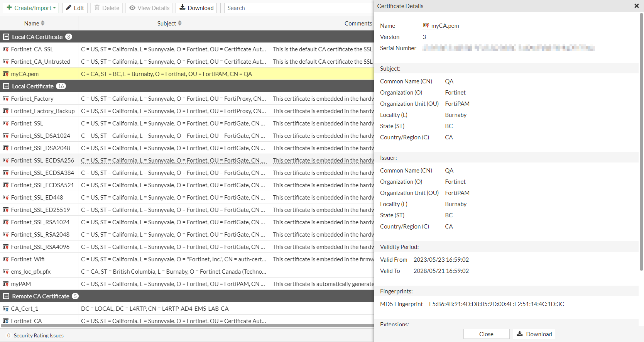Click the certificate icon beside myCA.pem in details panel
Image resolution: width=644 pixels, height=342 pixels.
point(426,25)
